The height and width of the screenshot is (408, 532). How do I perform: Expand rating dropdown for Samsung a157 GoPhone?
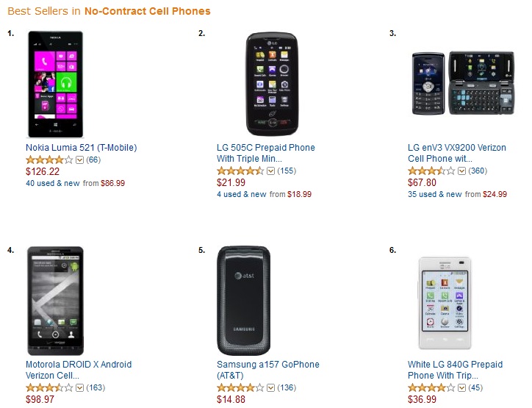click(x=271, y=387)
